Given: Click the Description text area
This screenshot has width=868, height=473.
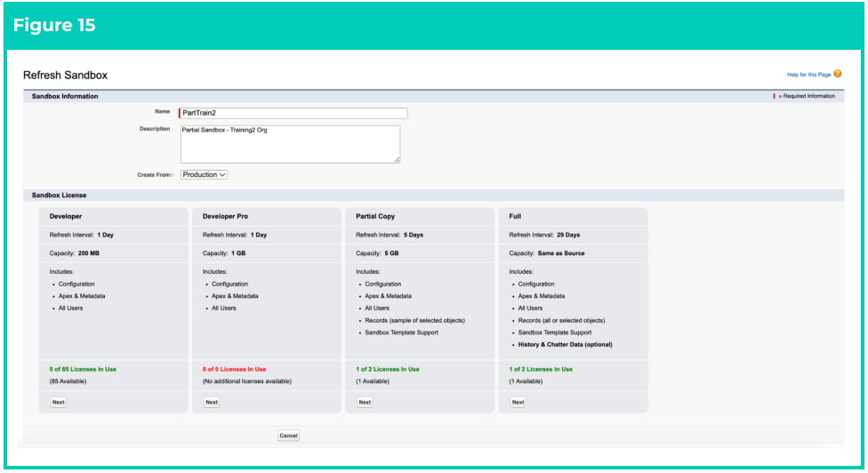Looking at the screenshot, I should 291,144.
